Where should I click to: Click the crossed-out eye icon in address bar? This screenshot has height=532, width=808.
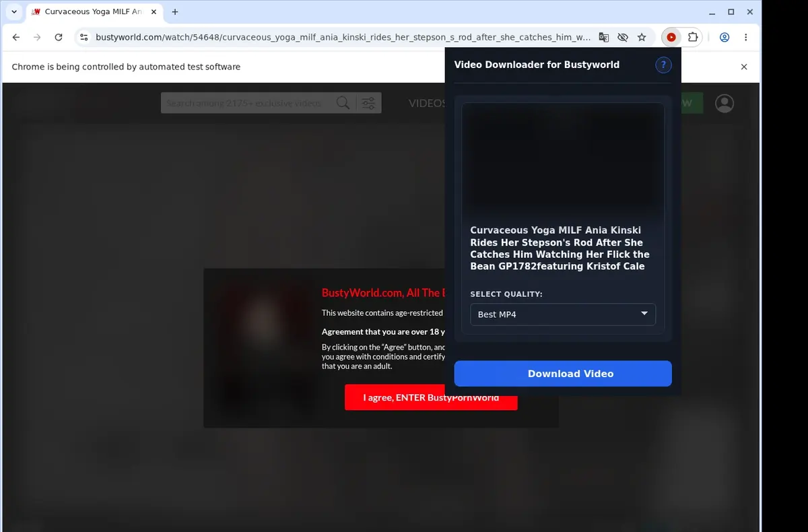point(623,38)
